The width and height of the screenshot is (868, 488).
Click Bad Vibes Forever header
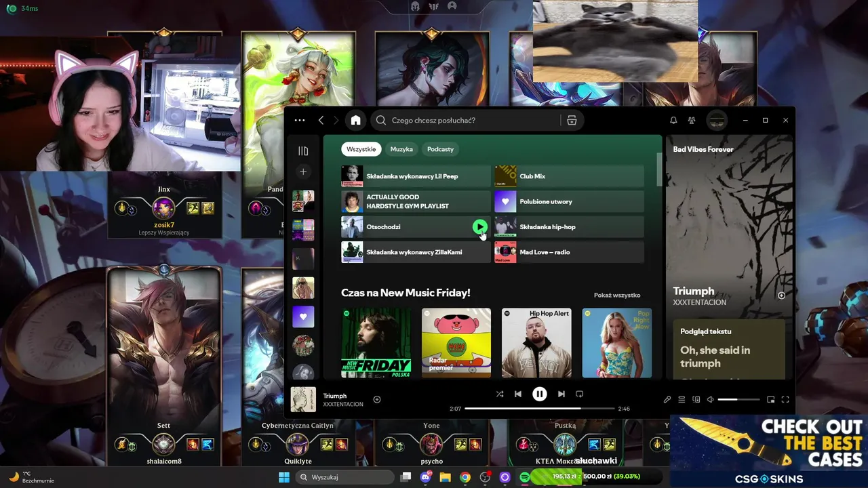(x=703, y=149)
